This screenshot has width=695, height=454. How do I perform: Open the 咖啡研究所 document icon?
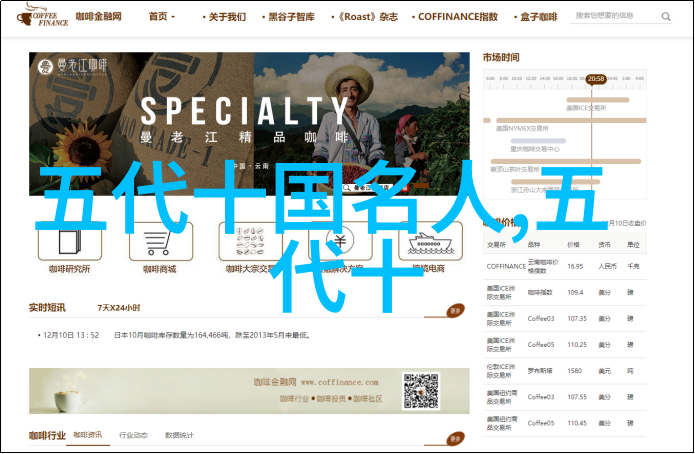click(x=70, y=242)
